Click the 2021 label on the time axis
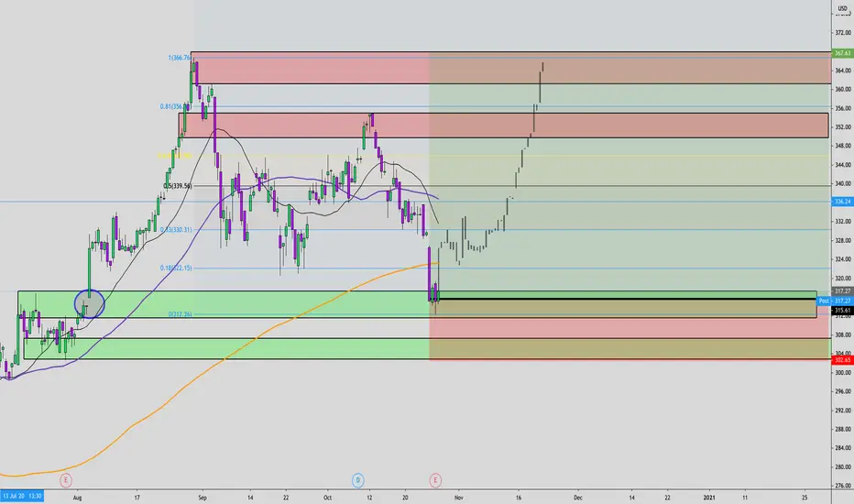The image size is (854, 504). [709, 498]
